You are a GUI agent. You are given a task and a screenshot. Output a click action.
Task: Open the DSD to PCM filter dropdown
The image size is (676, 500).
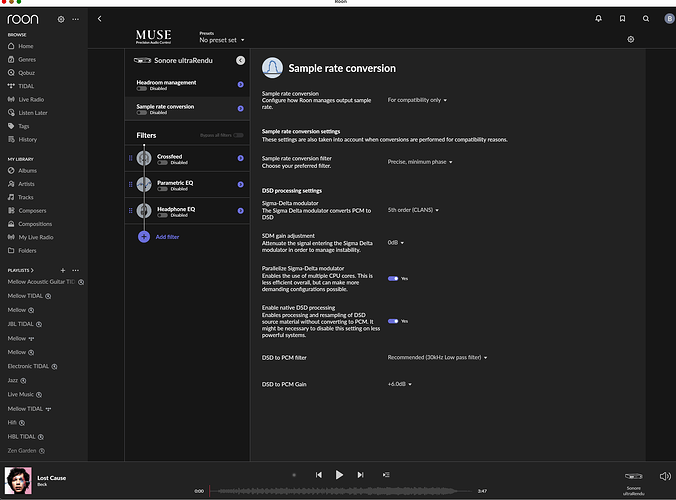(x=437, y=357)
